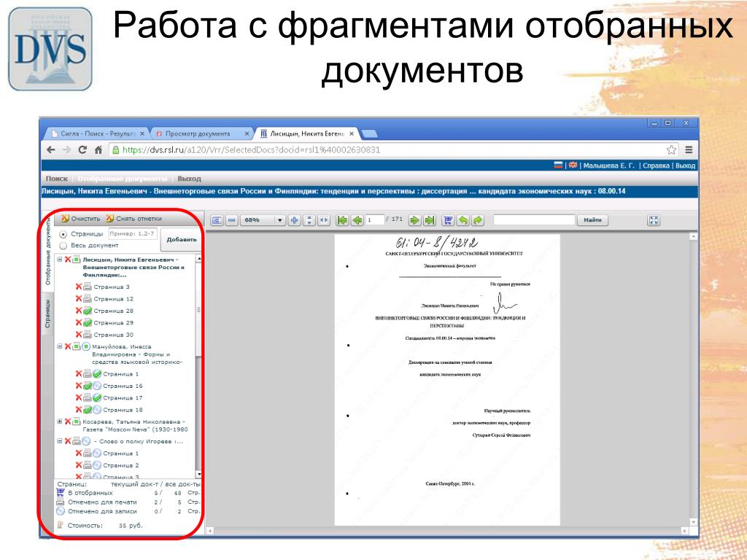
Task: Rotate page counterclockwise icon
Action: (x=462, y=220)
